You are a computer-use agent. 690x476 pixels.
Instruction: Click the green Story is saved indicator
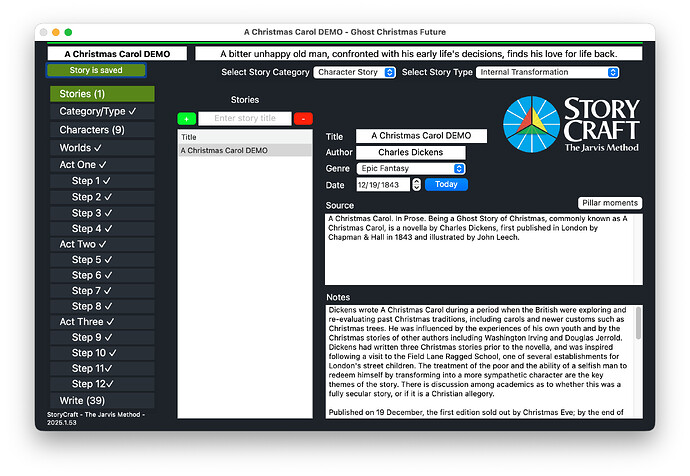96,71
